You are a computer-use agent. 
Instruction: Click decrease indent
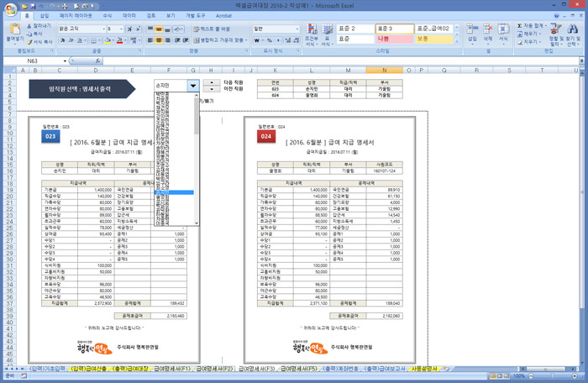[x=177, y=40]
